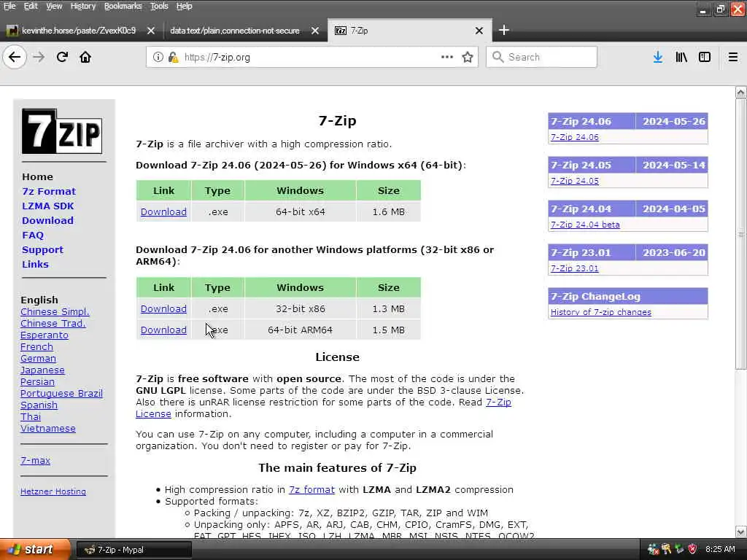
Task: Click scrollbar down arrow at page bottom
Action: coord(740,532)
